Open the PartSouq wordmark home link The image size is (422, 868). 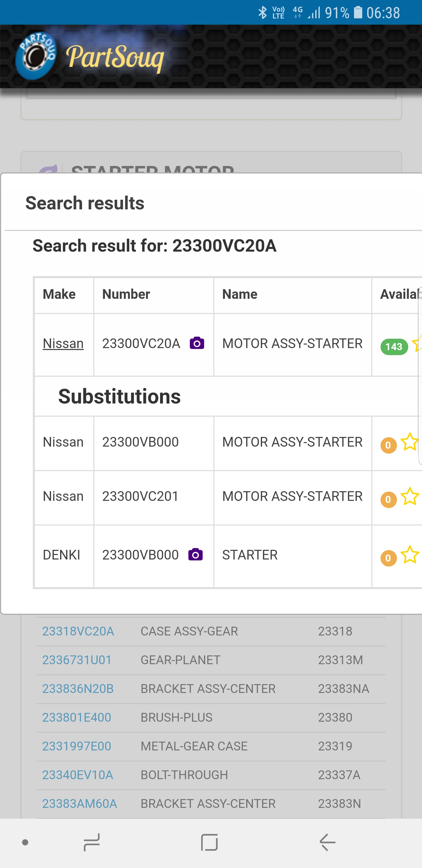[x=115, y=59]
